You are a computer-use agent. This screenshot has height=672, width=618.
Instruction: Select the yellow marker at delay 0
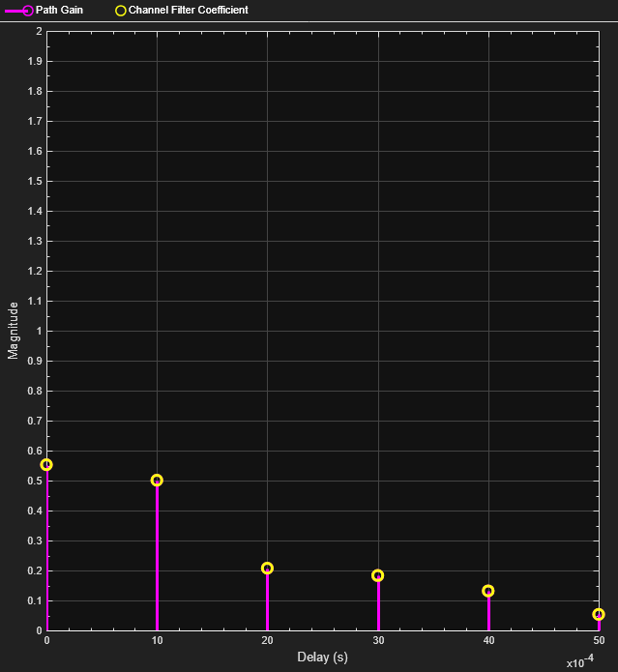[46, 465]
